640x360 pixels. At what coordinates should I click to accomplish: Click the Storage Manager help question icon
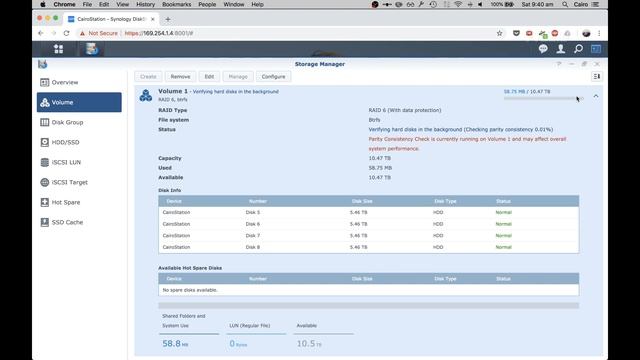coord(559,64)
